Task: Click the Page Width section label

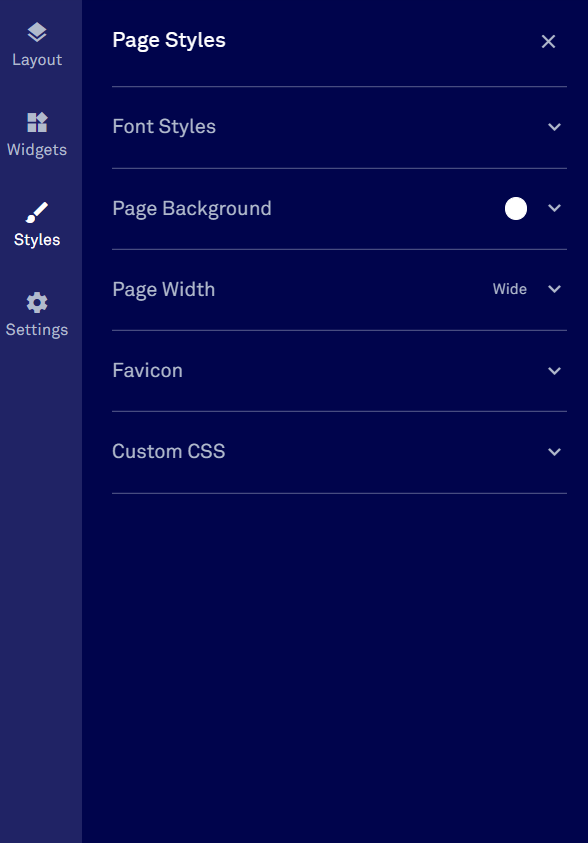Action: (163, 290)
